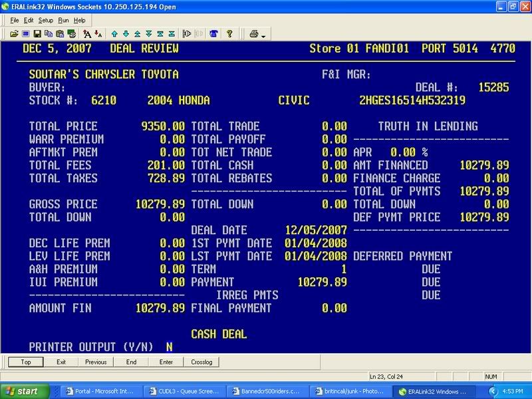
Task: Increase font size with the large A icon
Action: [x=88, y=33]
